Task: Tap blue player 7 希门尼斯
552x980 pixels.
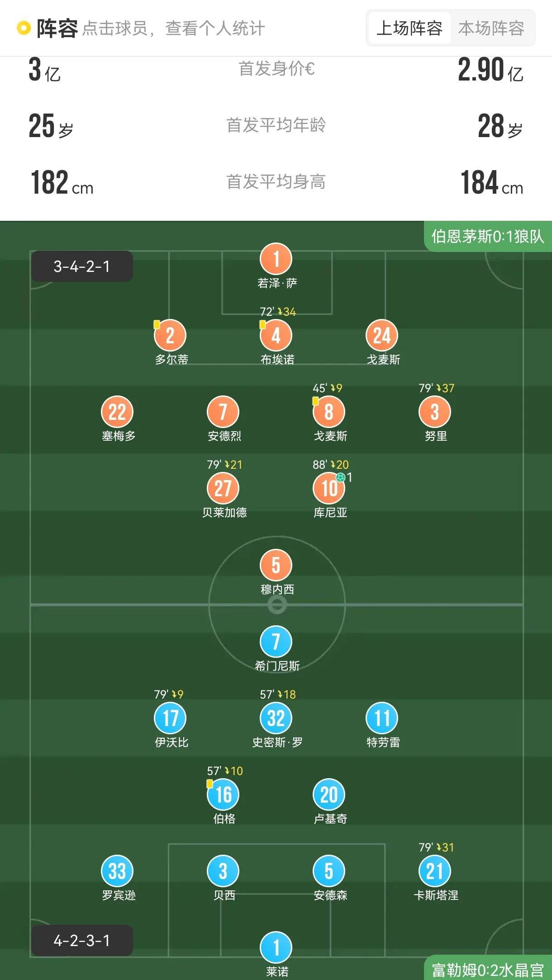Action: click(276, 642)
